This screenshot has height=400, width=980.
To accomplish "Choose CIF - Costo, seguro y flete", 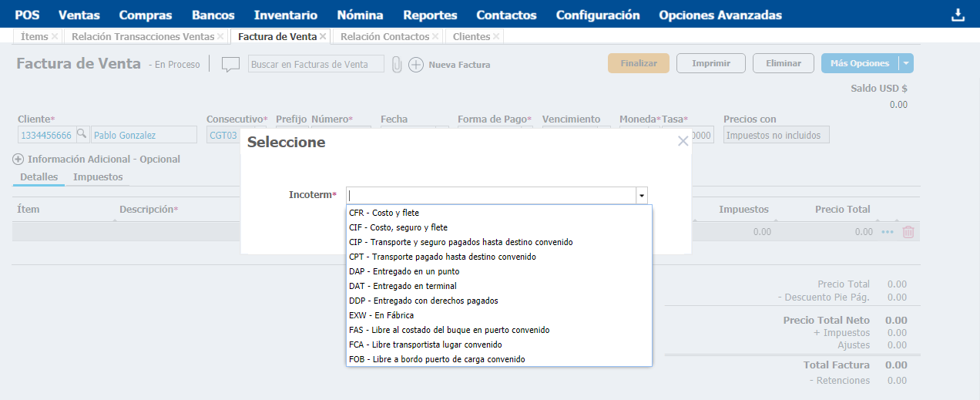I will point(398,227).
